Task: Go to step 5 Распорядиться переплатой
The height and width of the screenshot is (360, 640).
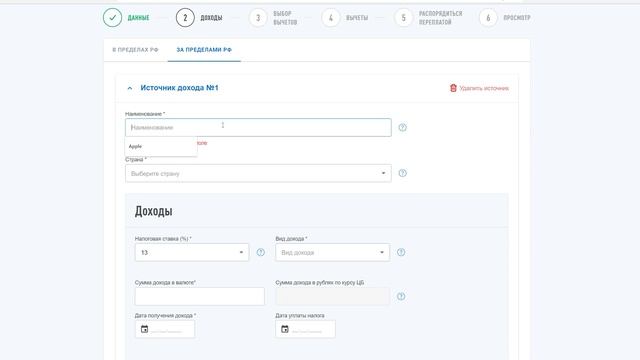Action: point(403,18)
